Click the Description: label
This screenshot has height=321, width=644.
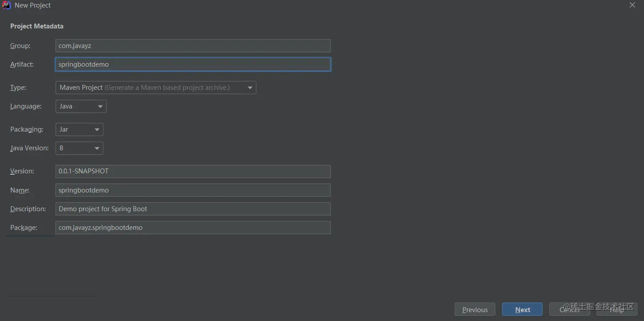[28, 209]
